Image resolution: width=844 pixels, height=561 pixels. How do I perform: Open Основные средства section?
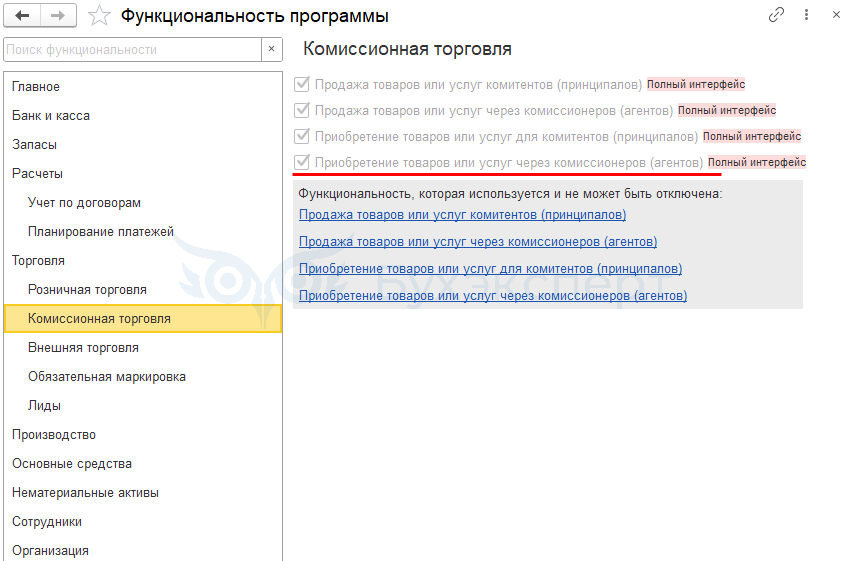(143, 464)
